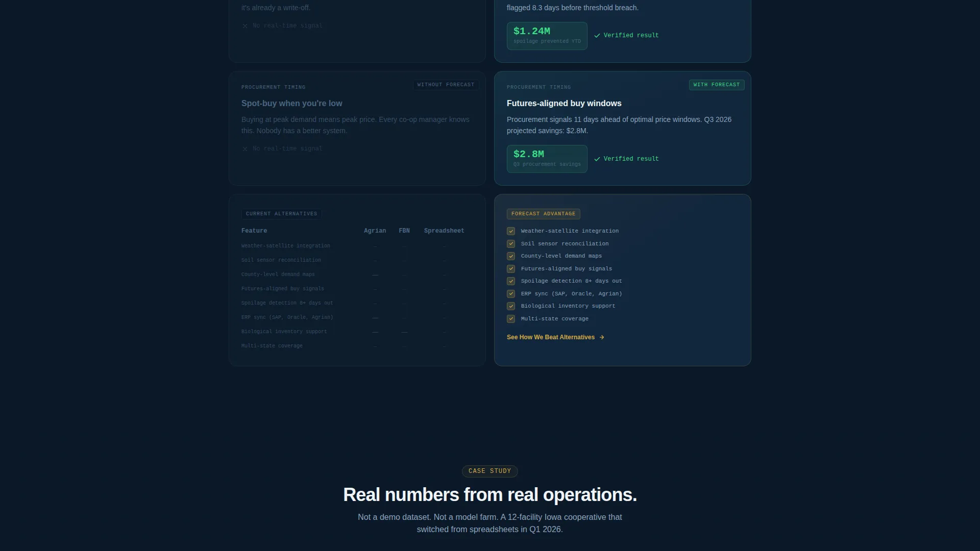The height and width of the screenshot is (551, 980).
Task: Click the $2.8M Q3 procurement savings stat box
Action: pyautogui.click(x=547, y=159)
